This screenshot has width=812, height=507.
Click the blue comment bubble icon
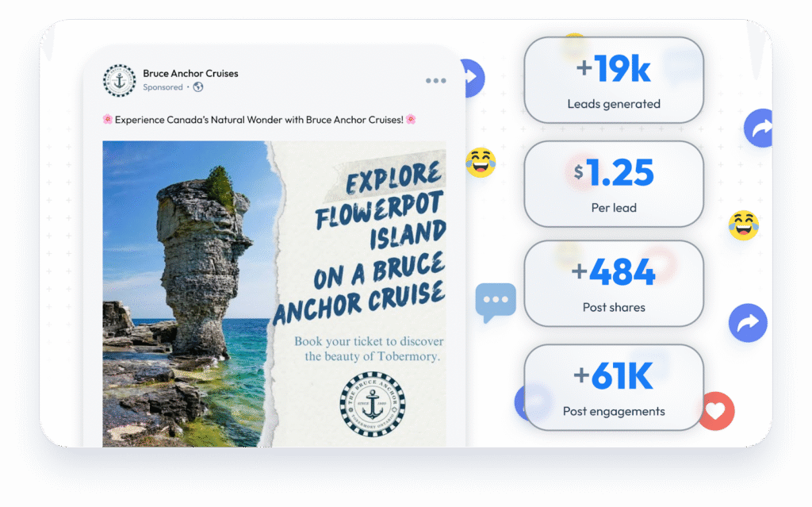pyautogui.click(x=496, y=302)
